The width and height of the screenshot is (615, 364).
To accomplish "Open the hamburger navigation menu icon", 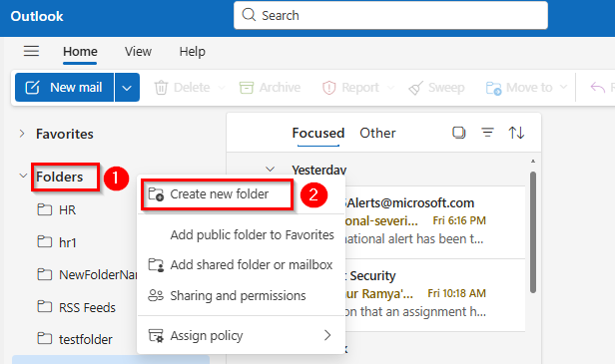I will tap(31, 51).
